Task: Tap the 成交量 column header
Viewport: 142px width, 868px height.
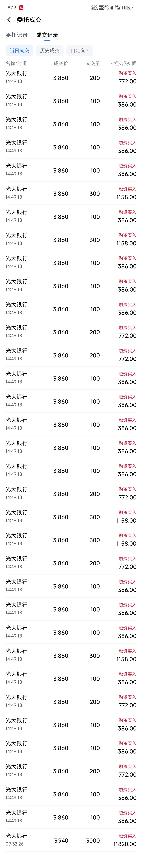Action: pyautogui.click(x=92, y=63)
